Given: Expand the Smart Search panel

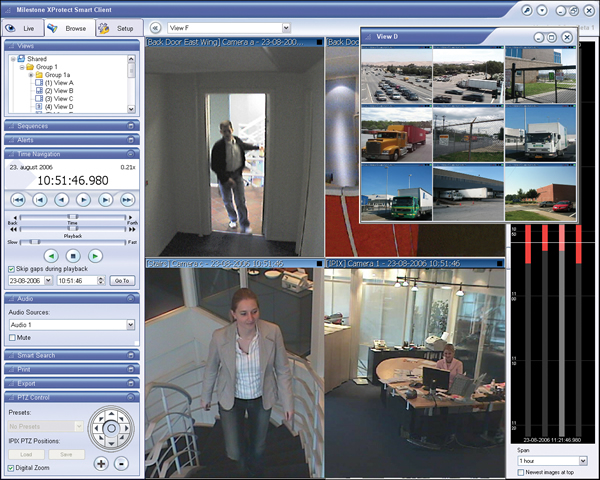Looking at the screenshot, I should (130, 355).
